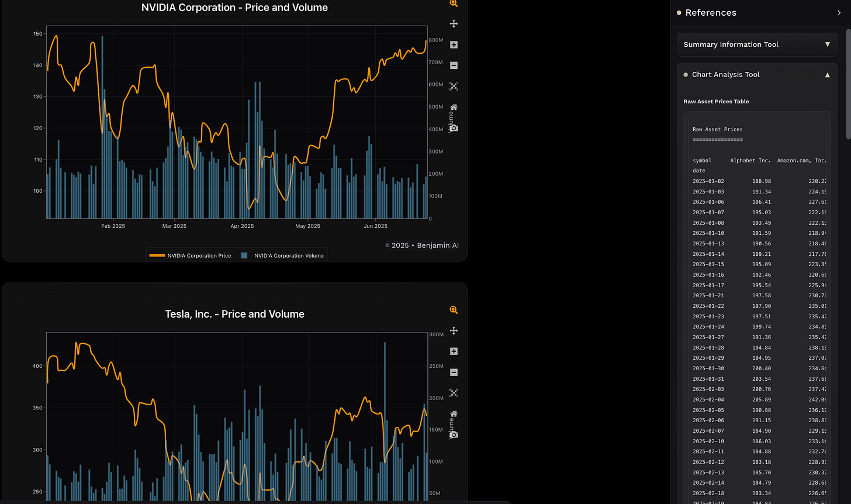Click Alphabet value 205.89 in table
This screenshot has width=851, height=504.
coord(762,400)
